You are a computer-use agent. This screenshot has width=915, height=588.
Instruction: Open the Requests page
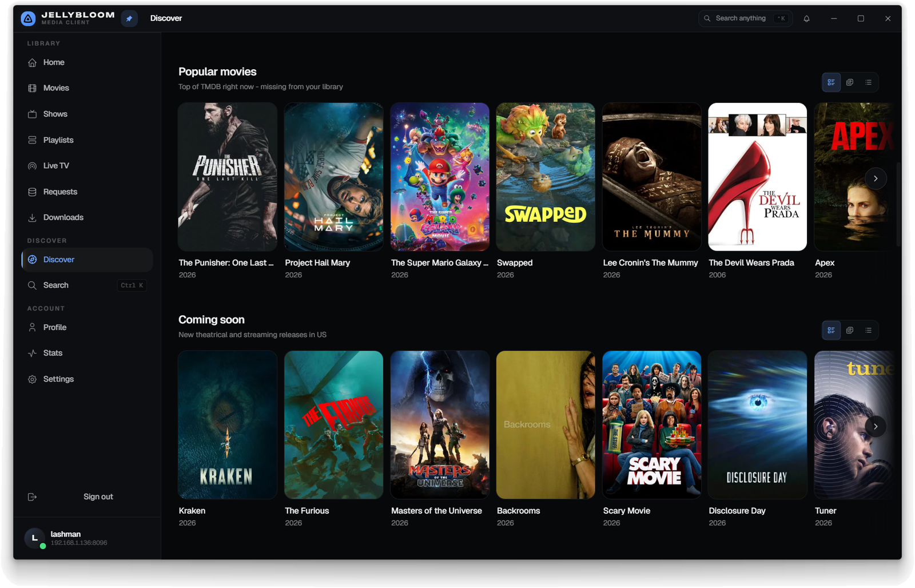coord(87,192)
